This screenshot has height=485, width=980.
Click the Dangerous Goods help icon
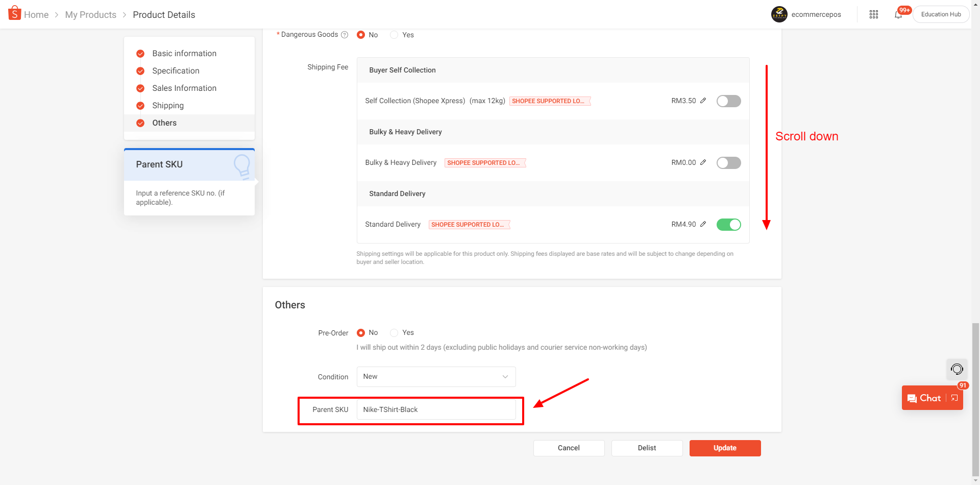tap(345, 35)
